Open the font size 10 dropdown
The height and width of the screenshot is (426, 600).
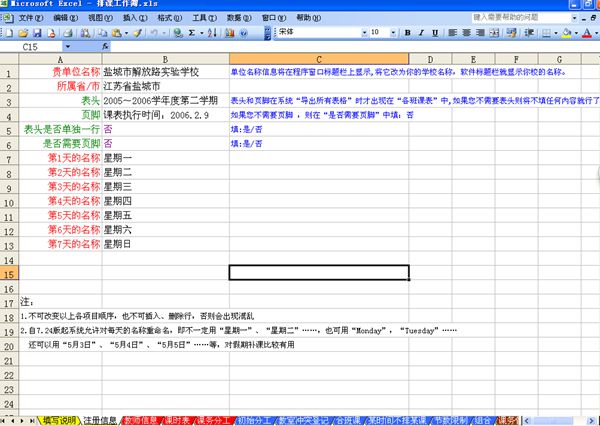click(393, 33)
